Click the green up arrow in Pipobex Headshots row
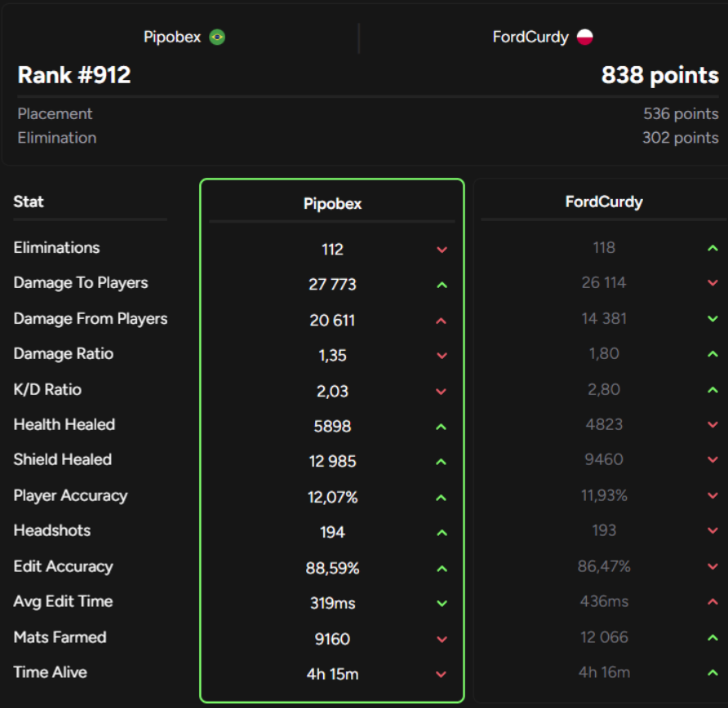The width and height of the screenshot is (728, 708). (442, 533)
